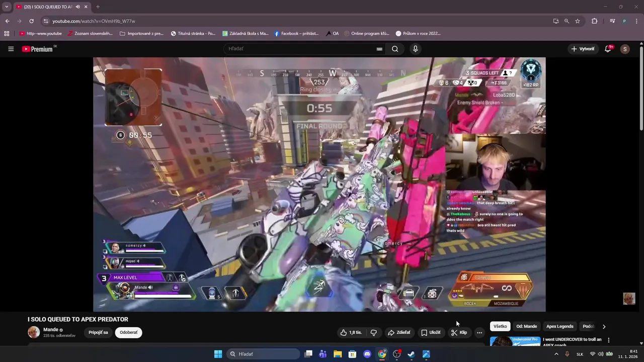644x362 pixels.
Task: Open apps grid in bookmarks bar
Action: click(7, 34)
